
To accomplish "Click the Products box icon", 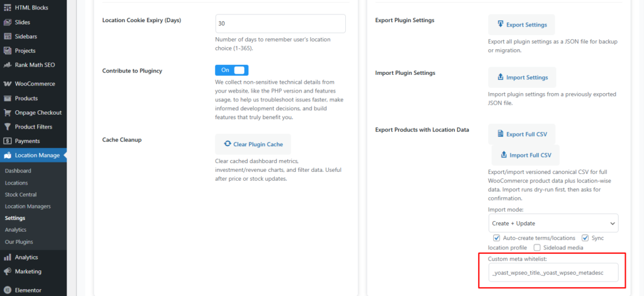I will (8, 98).
